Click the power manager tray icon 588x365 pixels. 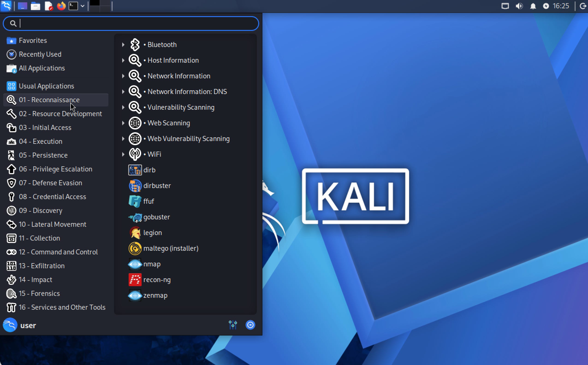pyautogui.click(x=546, y=6)
